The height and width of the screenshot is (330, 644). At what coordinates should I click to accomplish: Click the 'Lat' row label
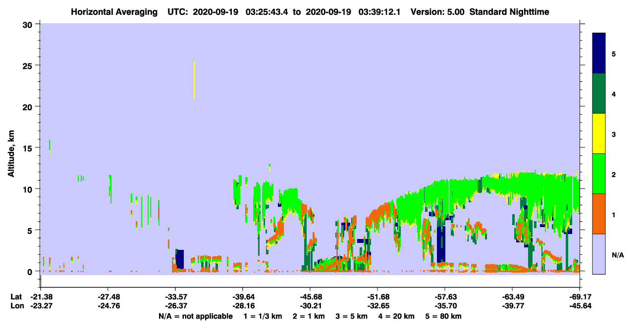[16, 297]
